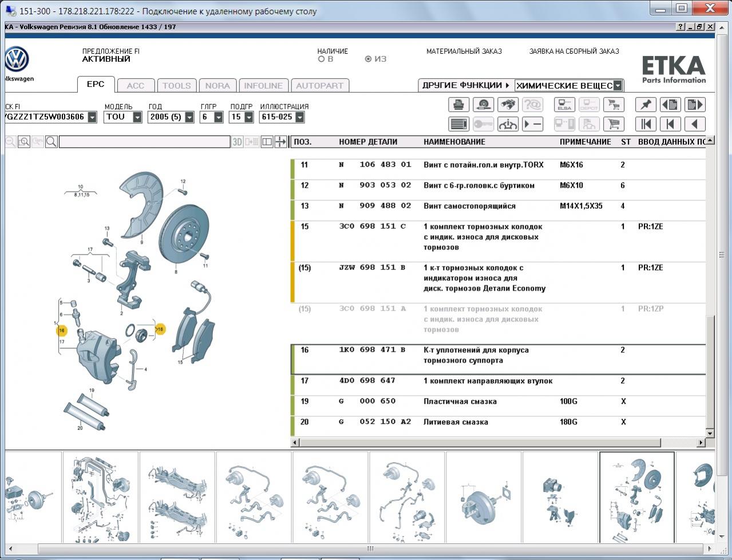
Task: Click the printer icon in the toolbar
Action: [x=458, y=105]
